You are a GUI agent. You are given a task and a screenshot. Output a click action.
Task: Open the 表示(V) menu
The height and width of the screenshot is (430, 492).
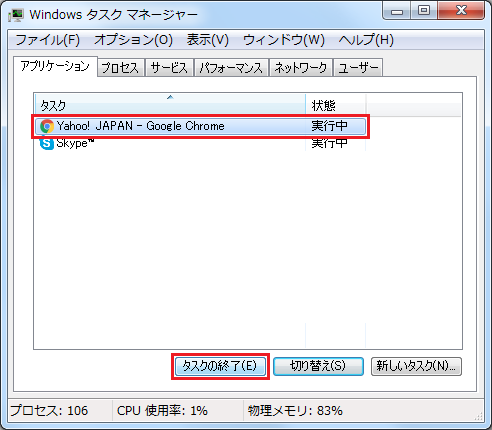208,40
